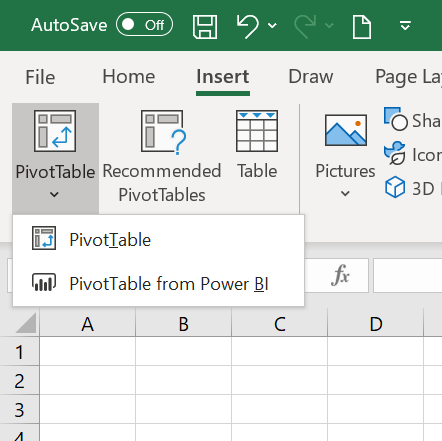The width and height of the screenshot is (442, 441).
Task: Open the Undo history dropdown arrow
Action: coord(272,25)
